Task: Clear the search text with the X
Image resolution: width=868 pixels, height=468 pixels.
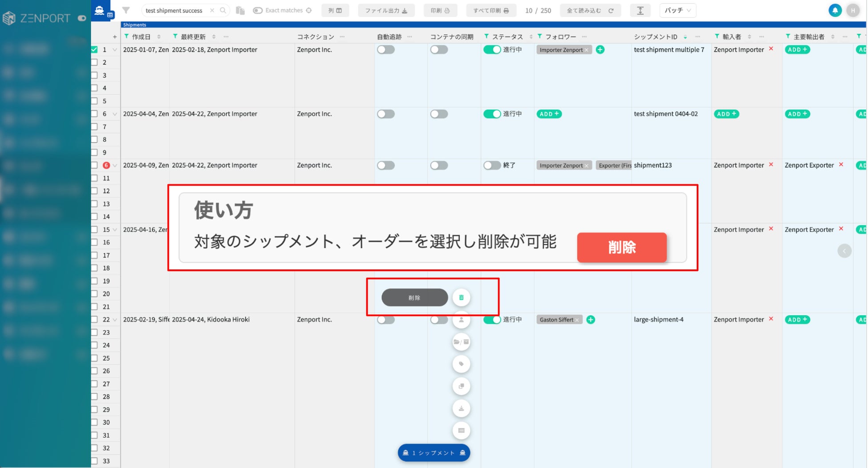Action: pyautogui.click(x=212, y=10)
